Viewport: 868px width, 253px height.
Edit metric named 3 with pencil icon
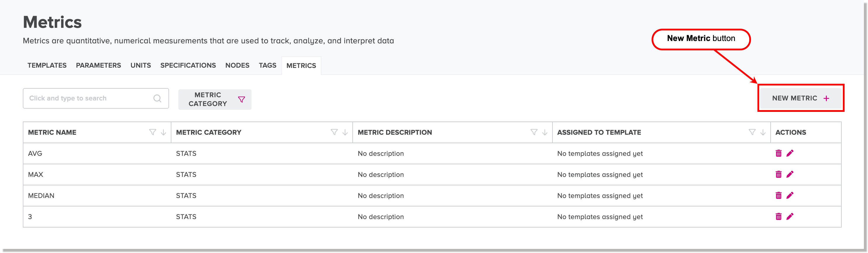(790, 216)
